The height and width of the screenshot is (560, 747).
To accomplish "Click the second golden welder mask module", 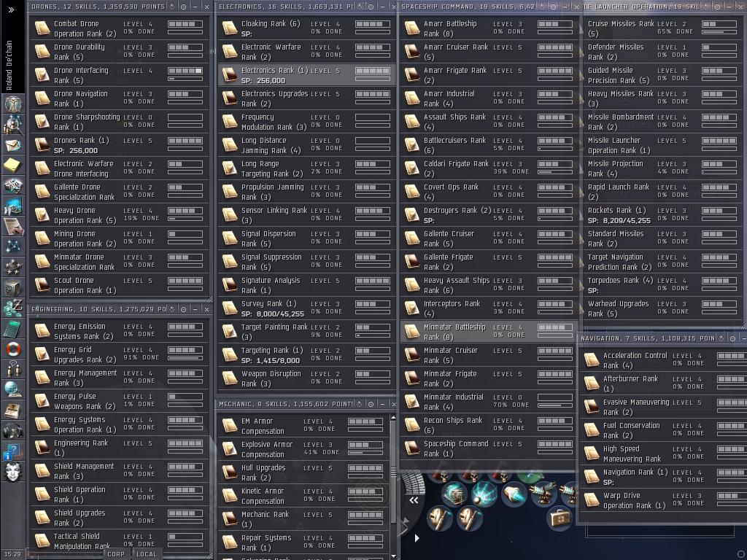I will point(469,518).
